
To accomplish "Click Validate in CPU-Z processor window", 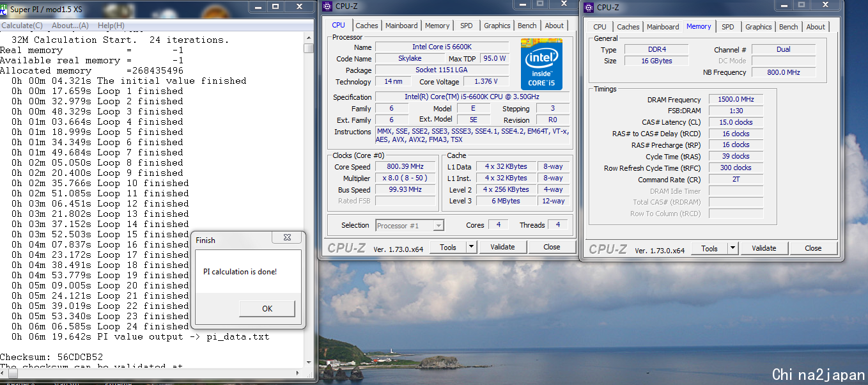I will (x=502, y=247).
